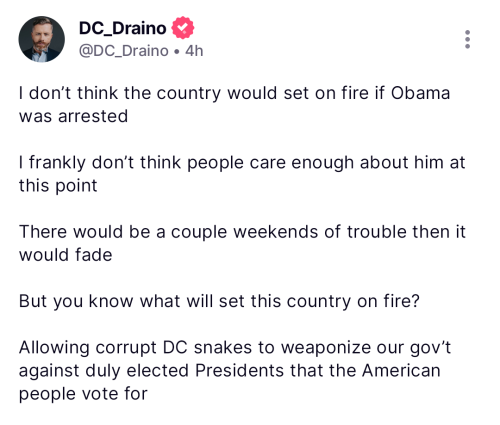Select the 'frankly don't think people care' paragraph
The image size is (500, 425).
[x=242, y=174]
